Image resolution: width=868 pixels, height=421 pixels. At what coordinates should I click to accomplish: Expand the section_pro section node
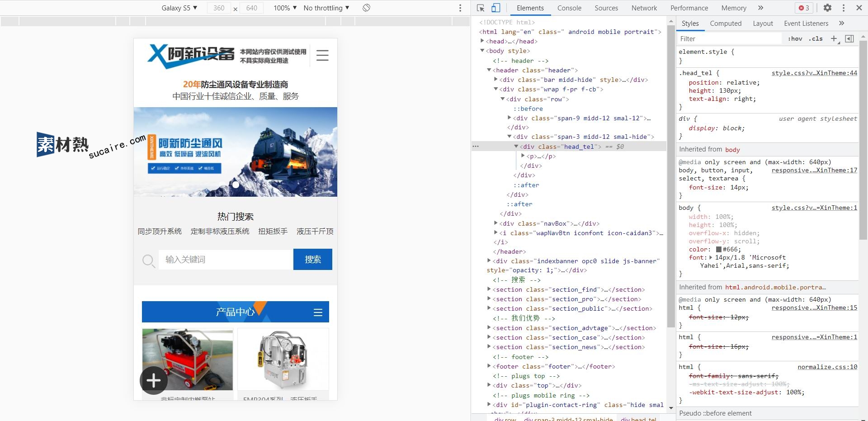(489, 299)
